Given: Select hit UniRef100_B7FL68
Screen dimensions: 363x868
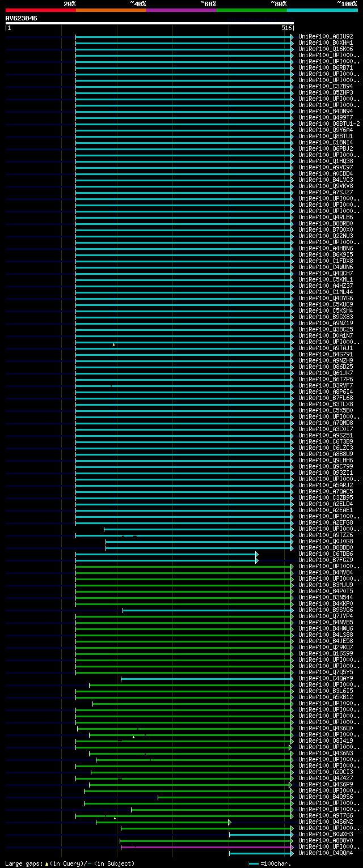Looking at the screenshot, I should coord(326,398).
